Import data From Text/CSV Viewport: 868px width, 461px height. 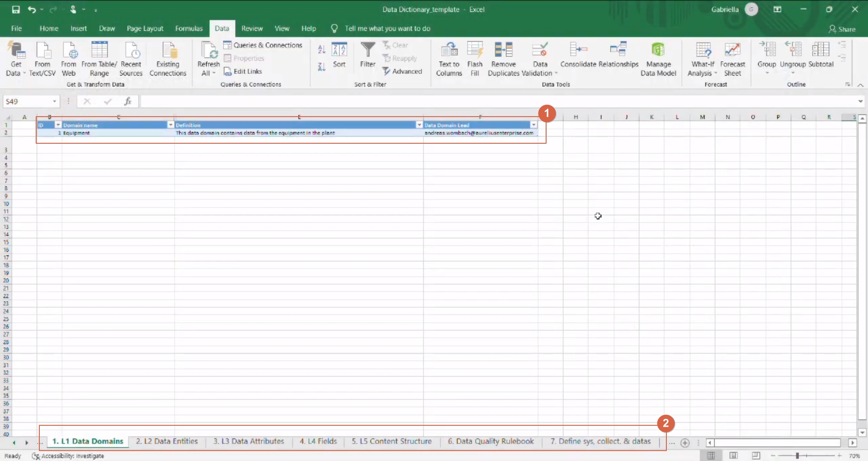pyautogui.click(x=42, y=59)
